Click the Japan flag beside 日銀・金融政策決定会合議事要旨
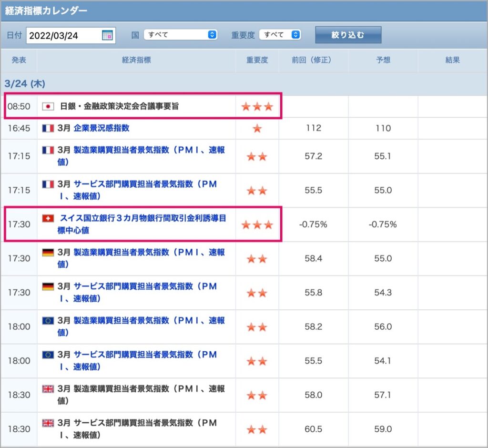The width and height of the screenshot is (488, 448). [48, 106]
